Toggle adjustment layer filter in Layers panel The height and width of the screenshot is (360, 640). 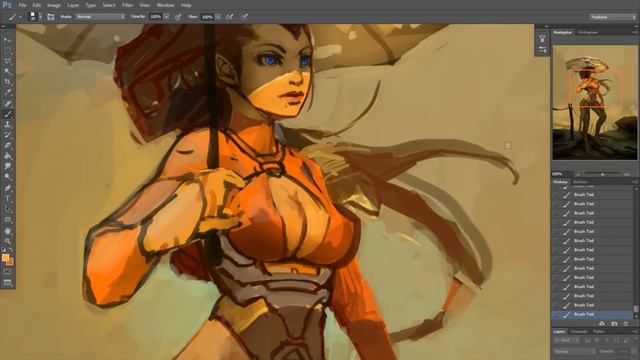597,340
